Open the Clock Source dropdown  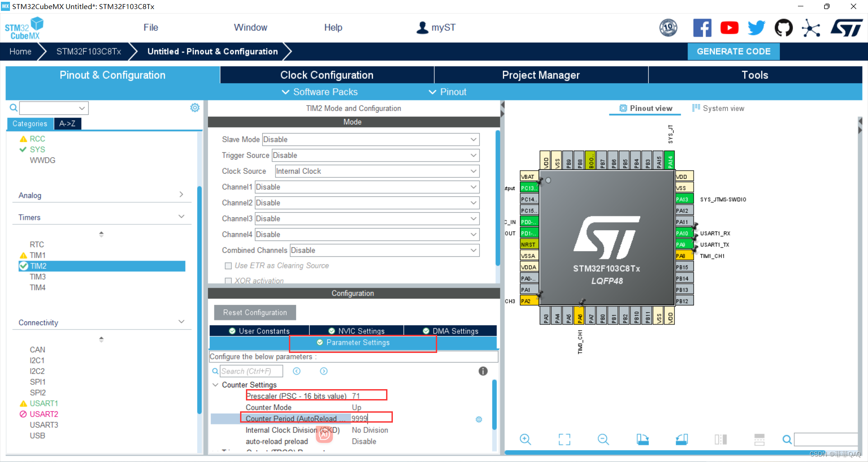(377, 171)
